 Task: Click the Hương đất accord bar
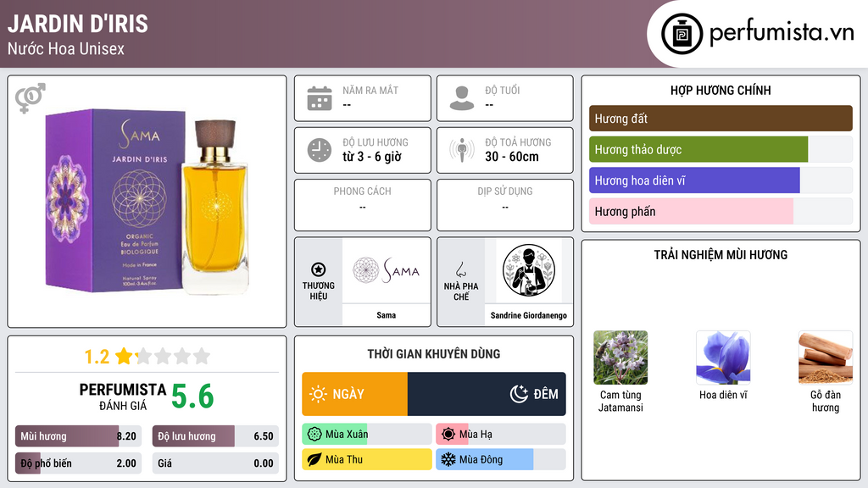pyautogui.click(x=721, y=119)
